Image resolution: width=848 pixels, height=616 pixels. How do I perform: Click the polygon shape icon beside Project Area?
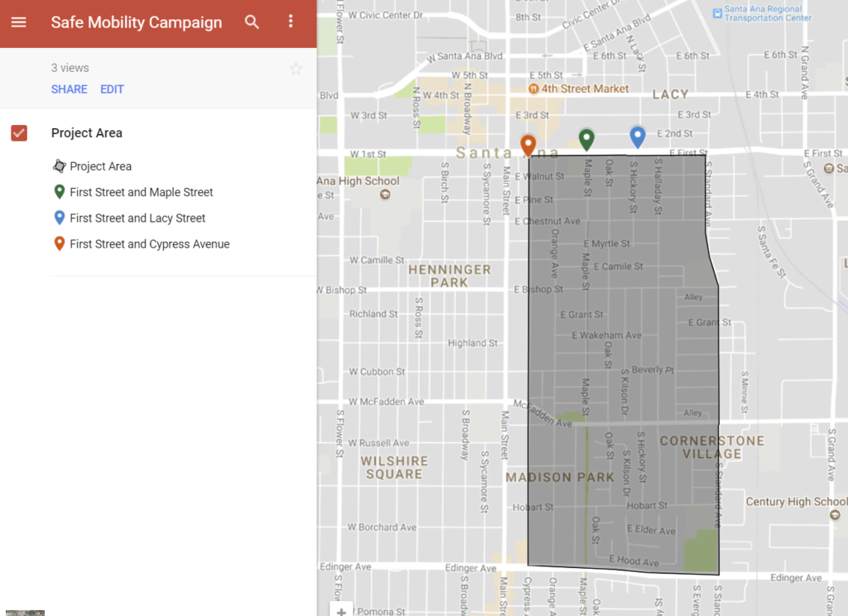59,166
